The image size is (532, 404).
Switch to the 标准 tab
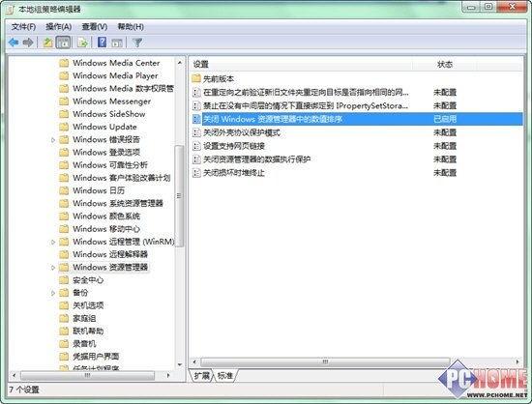(x=225, y=376)
